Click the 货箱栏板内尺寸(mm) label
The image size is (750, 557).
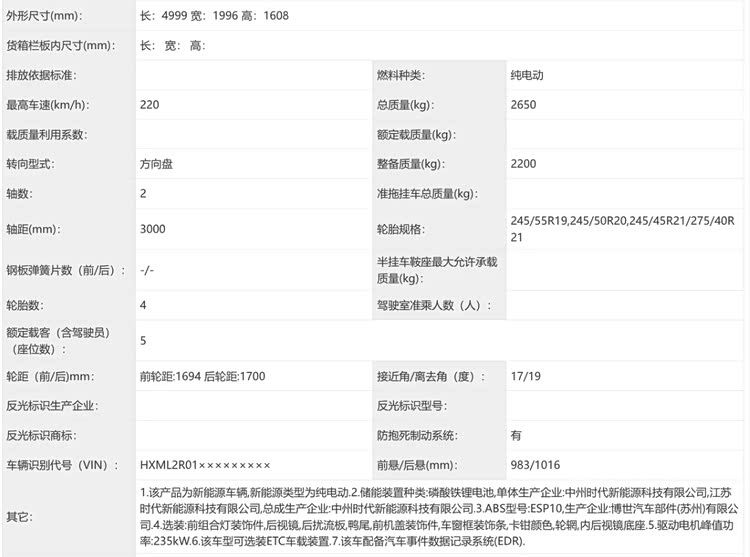point(59,45)
